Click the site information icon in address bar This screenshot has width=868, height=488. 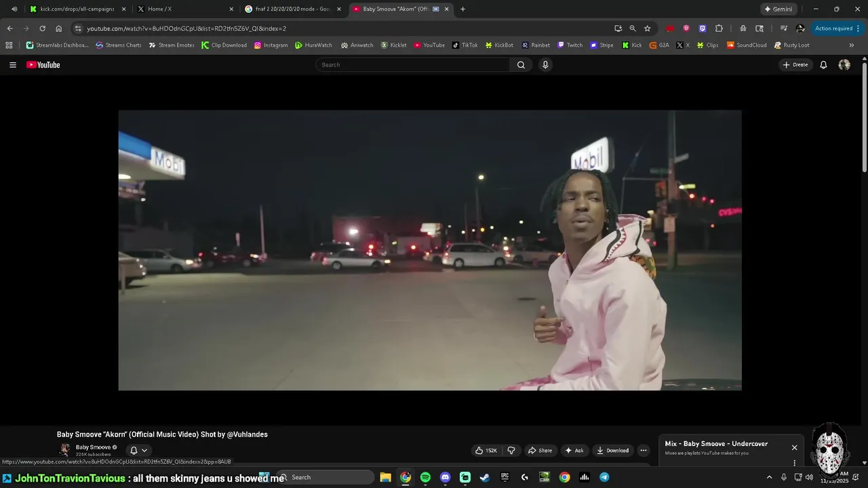tap(78, 28)
